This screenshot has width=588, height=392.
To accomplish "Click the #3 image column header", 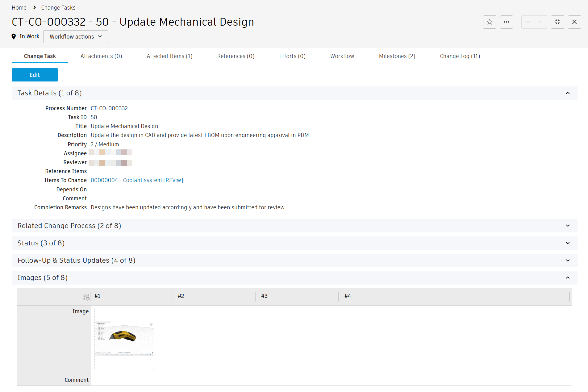I will click(x=264, y=296).
